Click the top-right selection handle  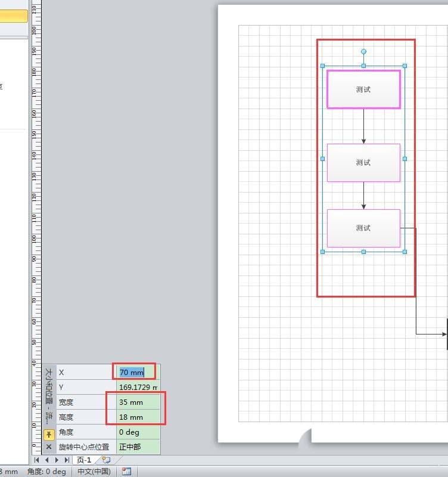[x=405, y=66]
